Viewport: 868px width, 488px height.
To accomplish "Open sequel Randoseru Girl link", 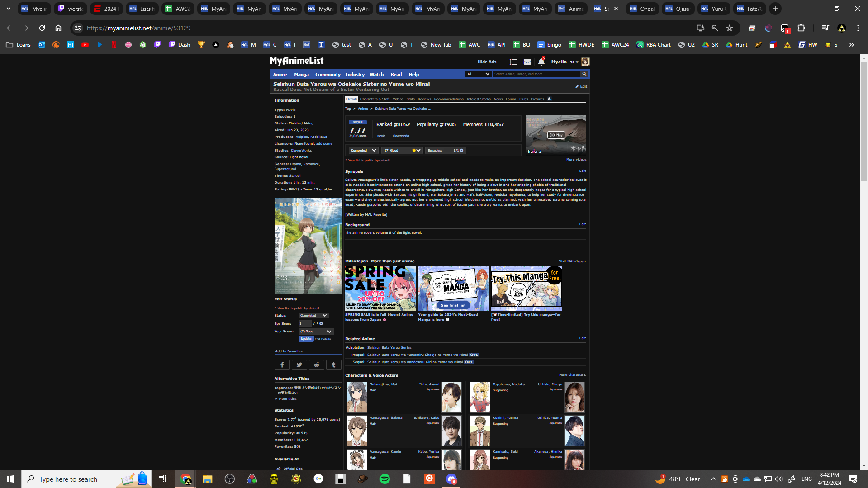I will click(x=415, y=362).
